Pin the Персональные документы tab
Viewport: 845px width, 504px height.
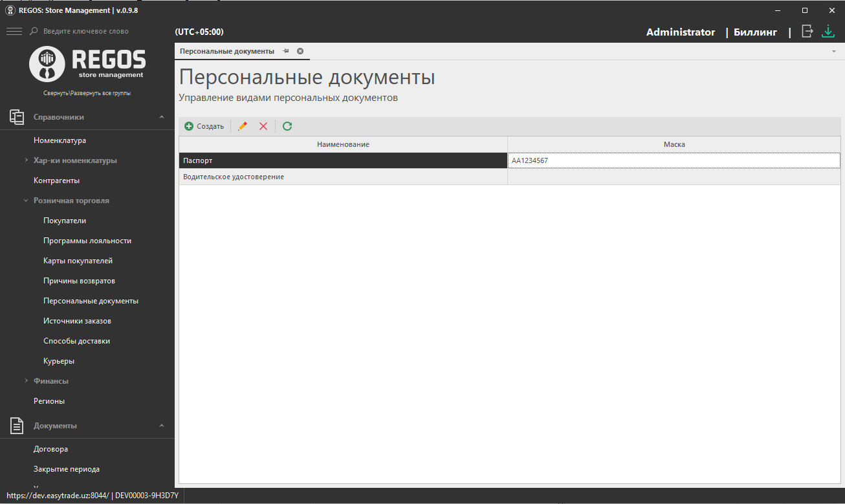tap(286, 51)
